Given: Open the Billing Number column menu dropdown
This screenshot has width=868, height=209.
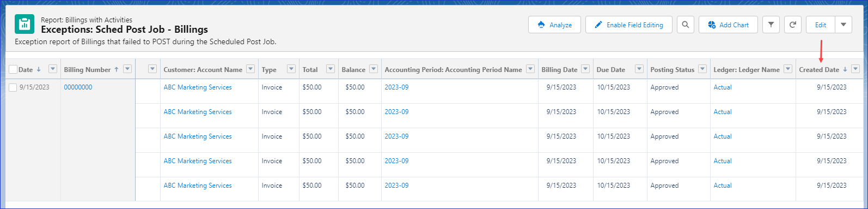Looking at the screenshot, I should pyautogui.click(x=127, y=69).
